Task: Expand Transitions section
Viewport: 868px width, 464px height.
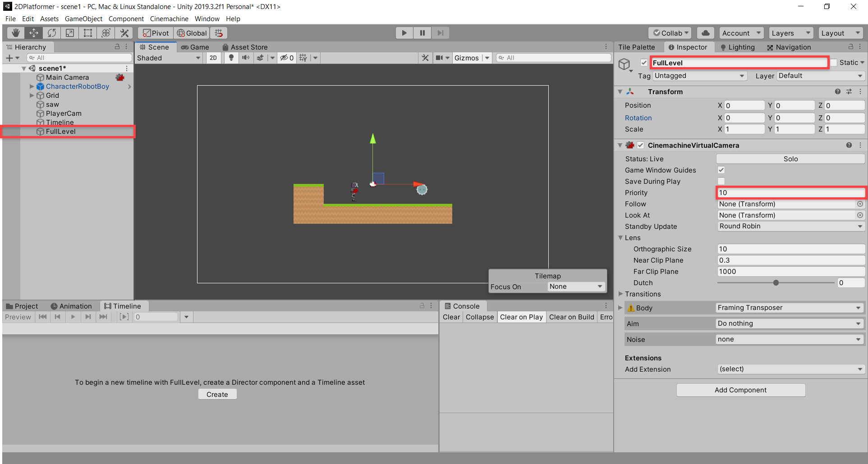Action: [621, 294]
